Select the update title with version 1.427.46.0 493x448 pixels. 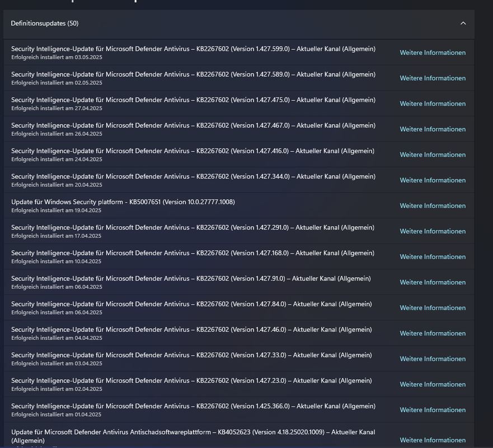click(191, 329)
